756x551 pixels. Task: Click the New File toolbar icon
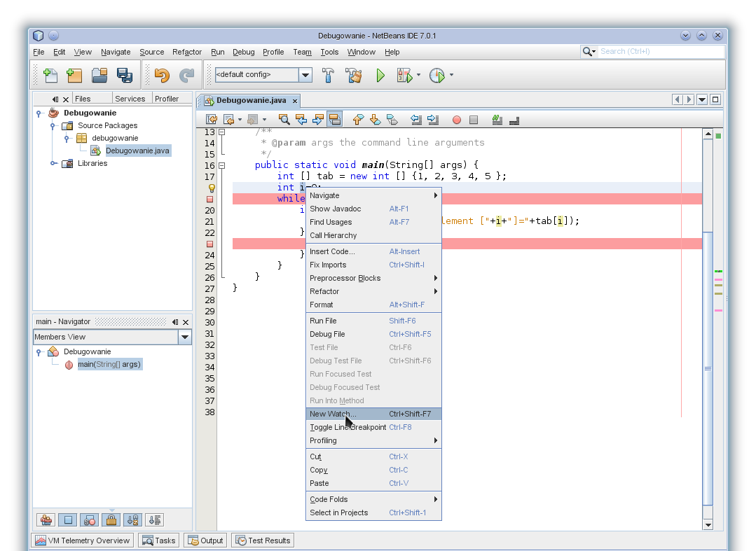[50, 75]
